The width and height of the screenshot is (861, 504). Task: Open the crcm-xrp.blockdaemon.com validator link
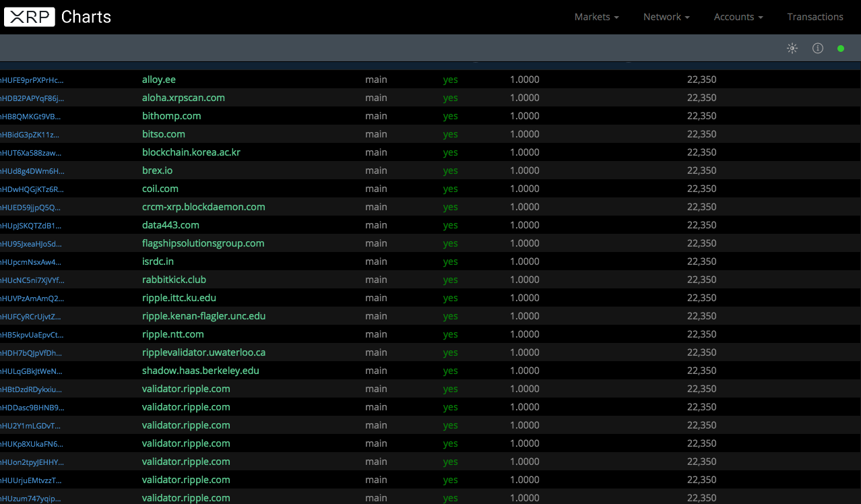click(x=203, y=207)
